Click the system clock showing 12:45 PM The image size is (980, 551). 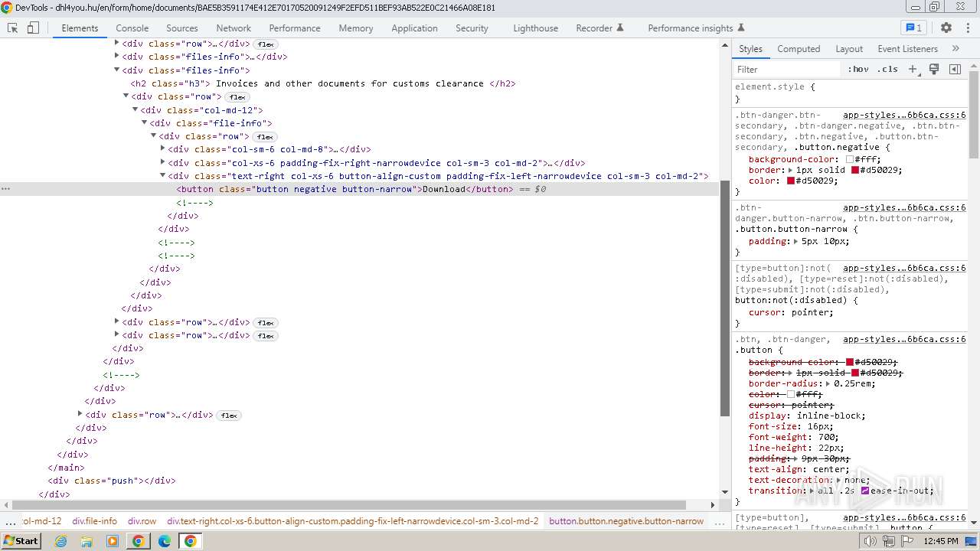click(940, 541)
